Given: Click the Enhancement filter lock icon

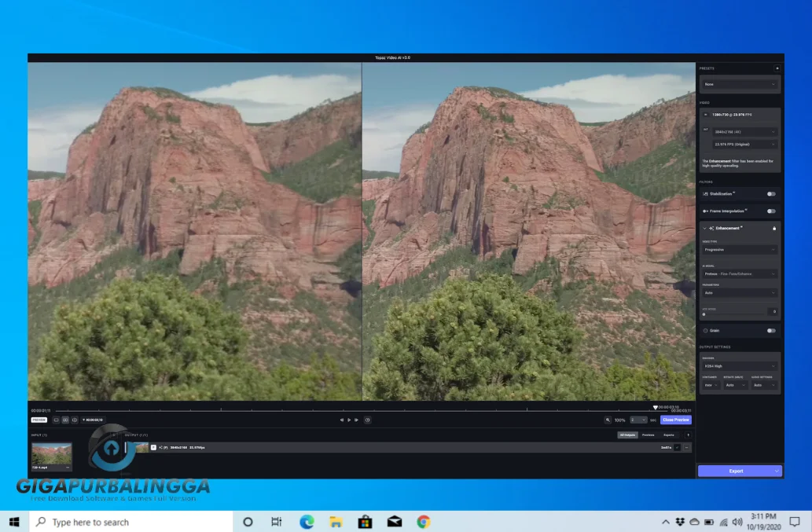Looking at the screenshot, I should (774, 228).
